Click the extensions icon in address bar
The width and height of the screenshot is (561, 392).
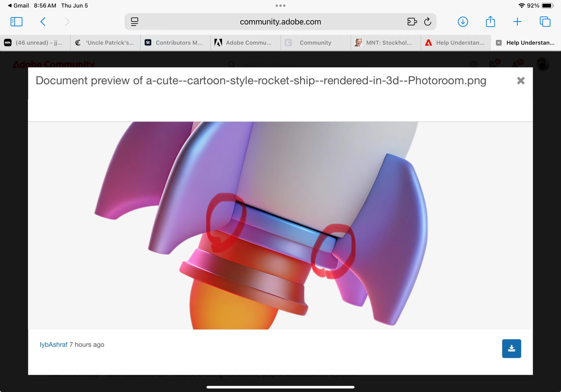tap(412, 22)
